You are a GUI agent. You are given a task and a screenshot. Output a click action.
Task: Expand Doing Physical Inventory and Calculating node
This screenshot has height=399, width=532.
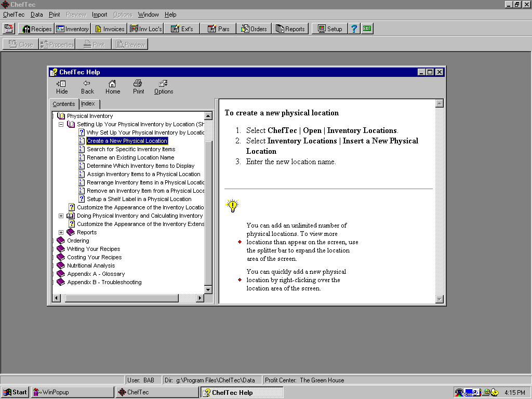61,216
